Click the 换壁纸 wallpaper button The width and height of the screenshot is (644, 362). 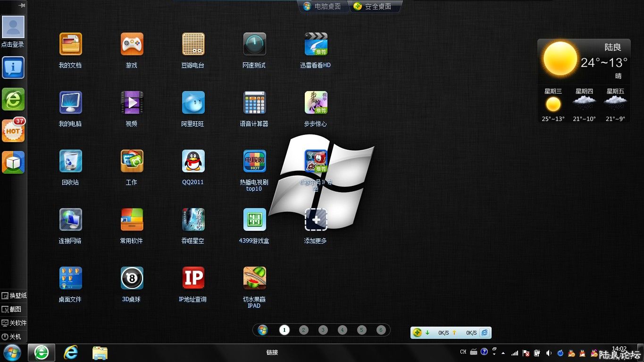pos(14,296)
